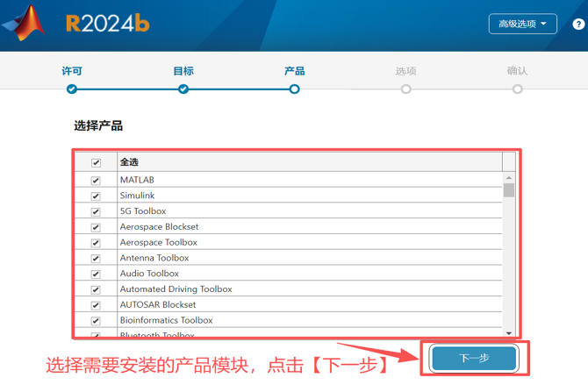588x385 pixels.
Task: Select the 产品 step
Action: [294, 71]
